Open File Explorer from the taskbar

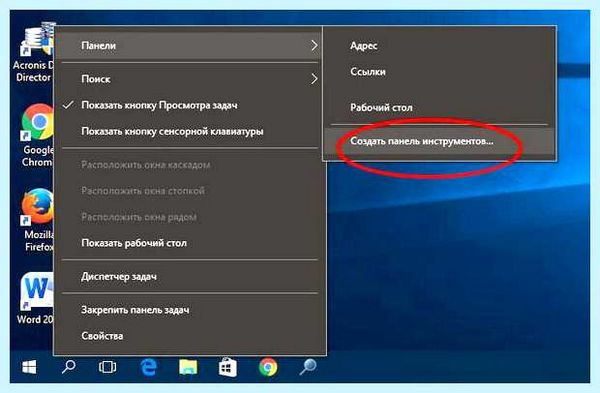[188, 367]
